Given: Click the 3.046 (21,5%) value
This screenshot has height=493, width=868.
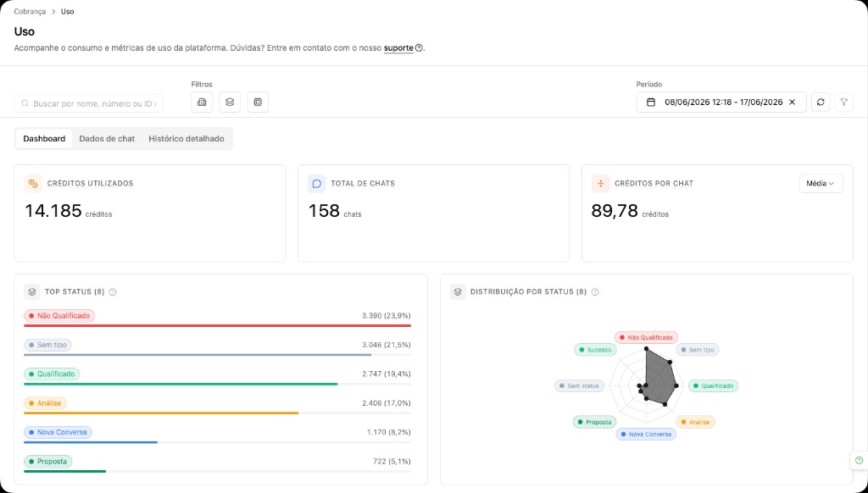Looking at the screenshot, I should pos(387,345).
